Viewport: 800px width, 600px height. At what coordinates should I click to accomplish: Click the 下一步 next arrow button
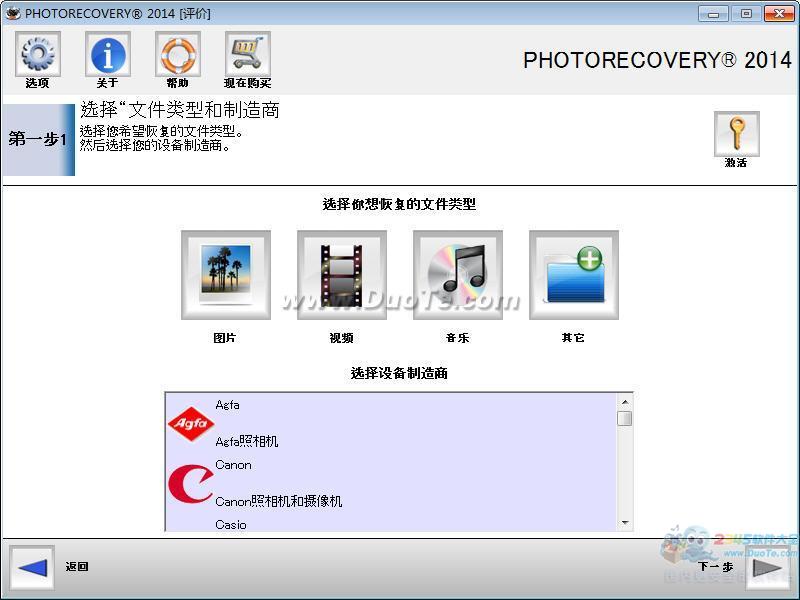768,567
